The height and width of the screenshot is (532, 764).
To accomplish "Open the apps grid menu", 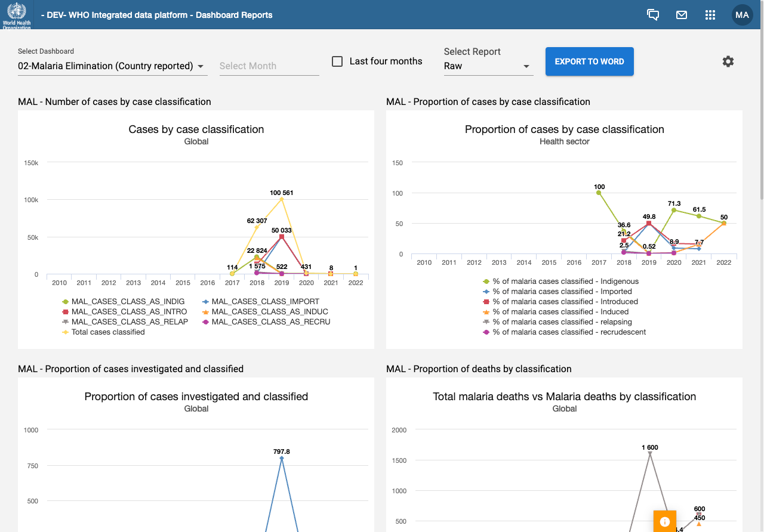I will 710,15.
